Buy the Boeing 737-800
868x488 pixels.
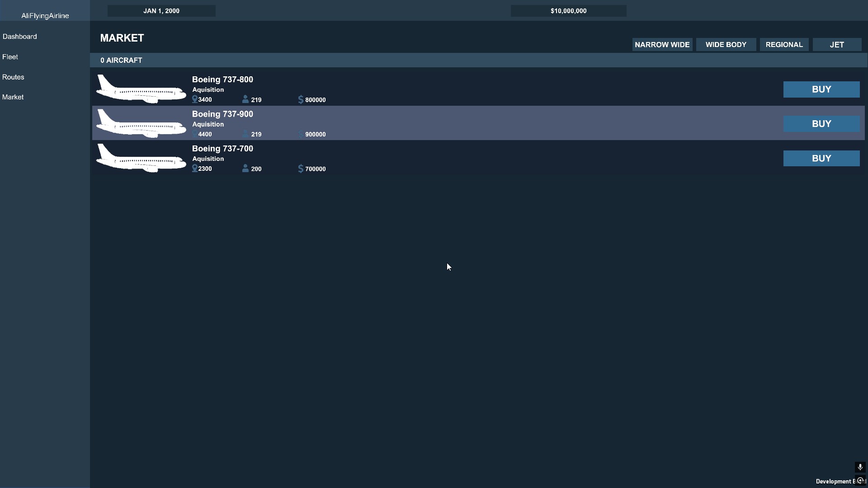click(x=821, y=89)
